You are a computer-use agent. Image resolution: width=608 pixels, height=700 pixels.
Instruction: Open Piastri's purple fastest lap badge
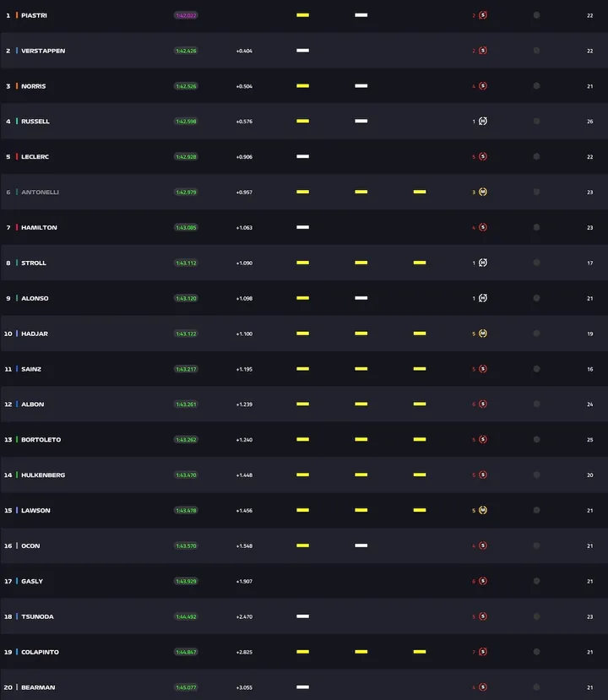pos(185,15)
